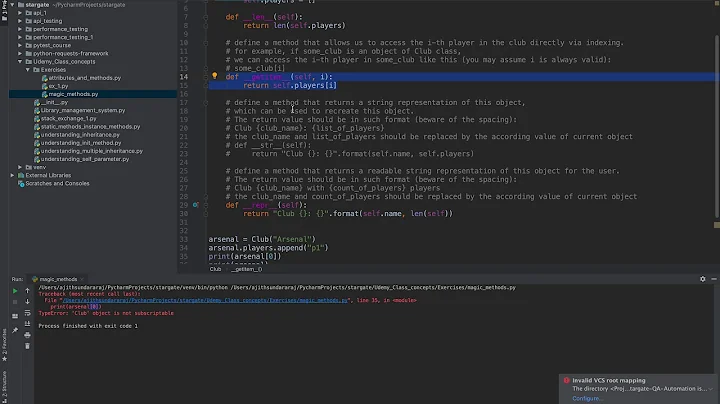
Task: Click the restore layout icon in Run panel
Action: [x=15, y=316]
